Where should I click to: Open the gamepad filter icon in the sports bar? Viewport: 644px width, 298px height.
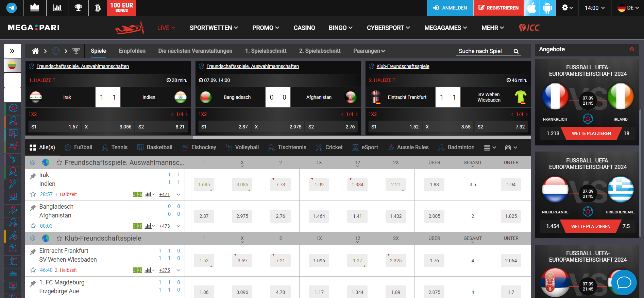(x=511, y=147)
